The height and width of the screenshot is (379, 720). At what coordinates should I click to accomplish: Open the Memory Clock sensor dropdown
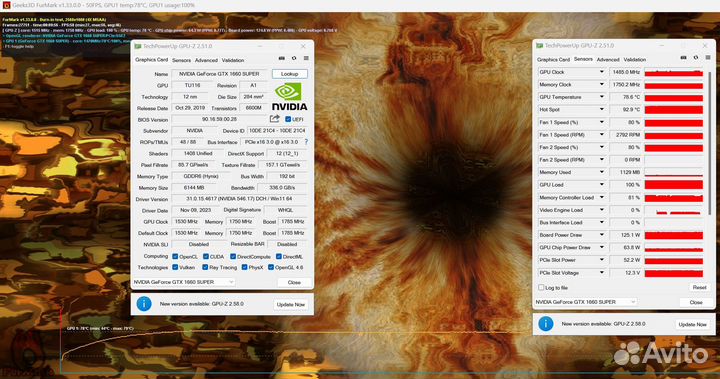click(x=602, y=85)
